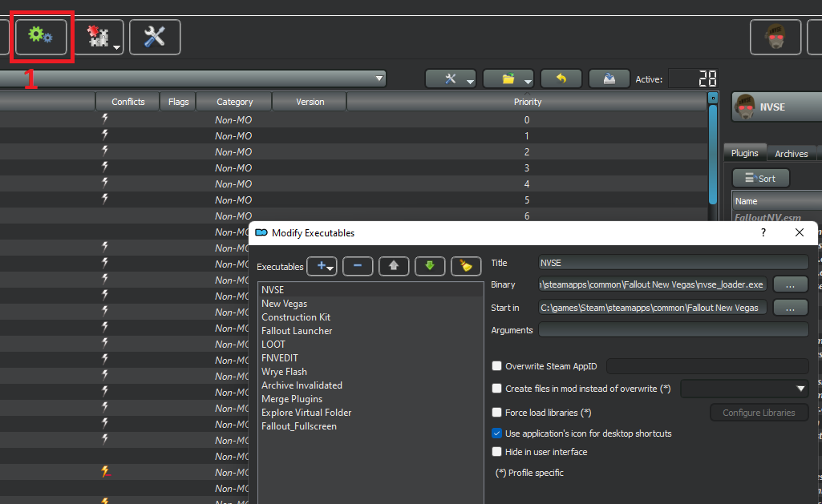Click the NVSE run executable selector
The image size is (822, 504).
click(x=777, y=107)
